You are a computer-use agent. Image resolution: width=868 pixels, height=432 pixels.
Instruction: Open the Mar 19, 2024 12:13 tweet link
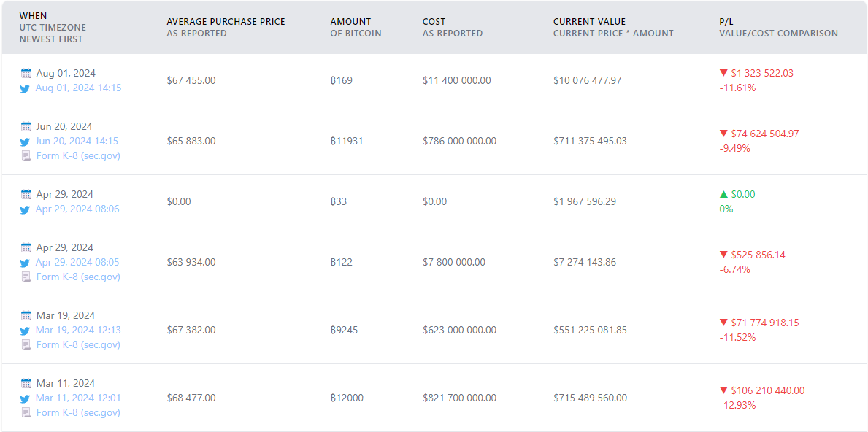coord(78,331)
